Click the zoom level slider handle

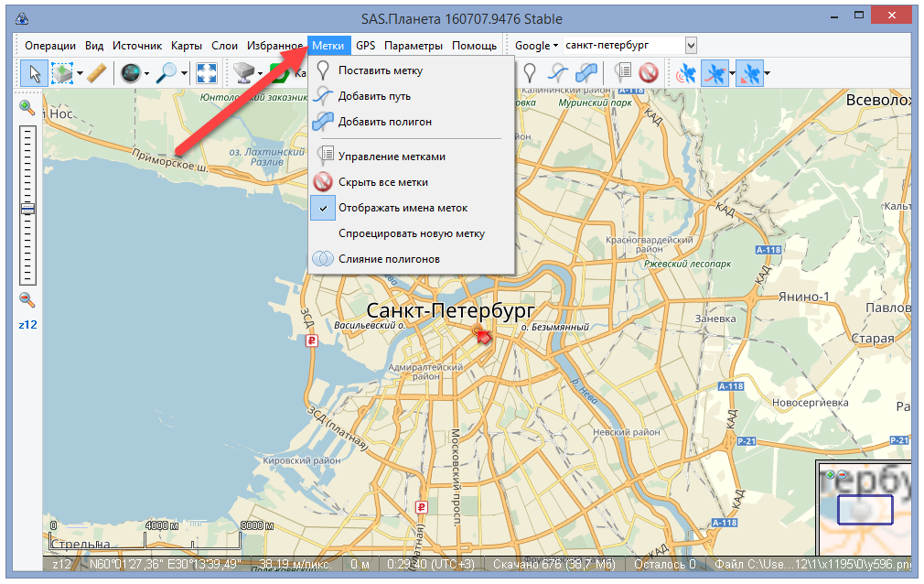point(27,209)
